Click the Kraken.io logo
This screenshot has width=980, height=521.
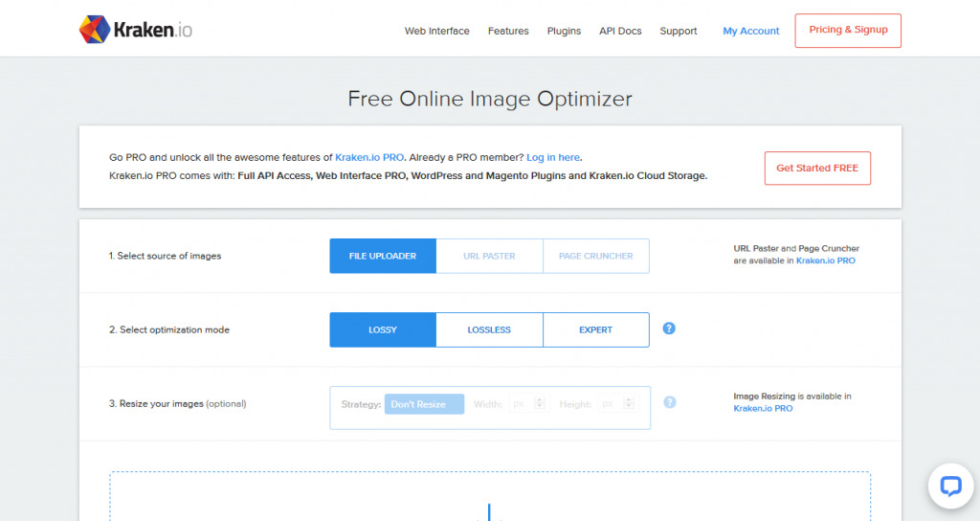click(136, 30)
